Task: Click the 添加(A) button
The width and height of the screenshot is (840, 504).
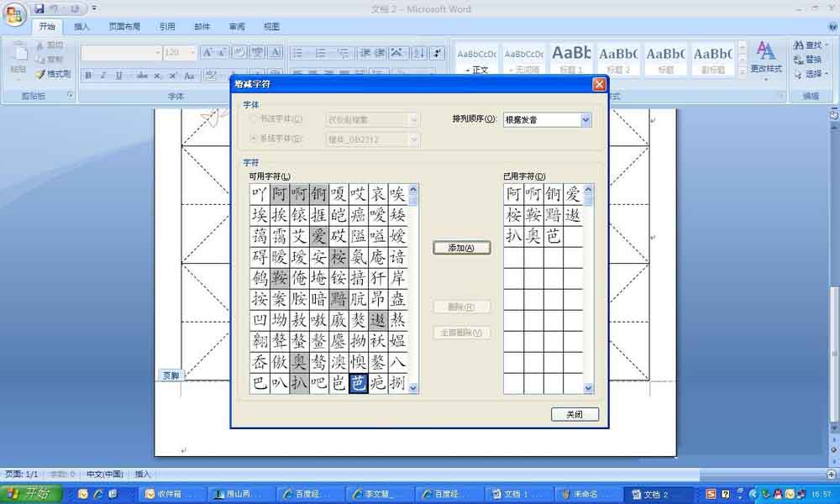Action: pyautogui.click(x=461, y=248)
